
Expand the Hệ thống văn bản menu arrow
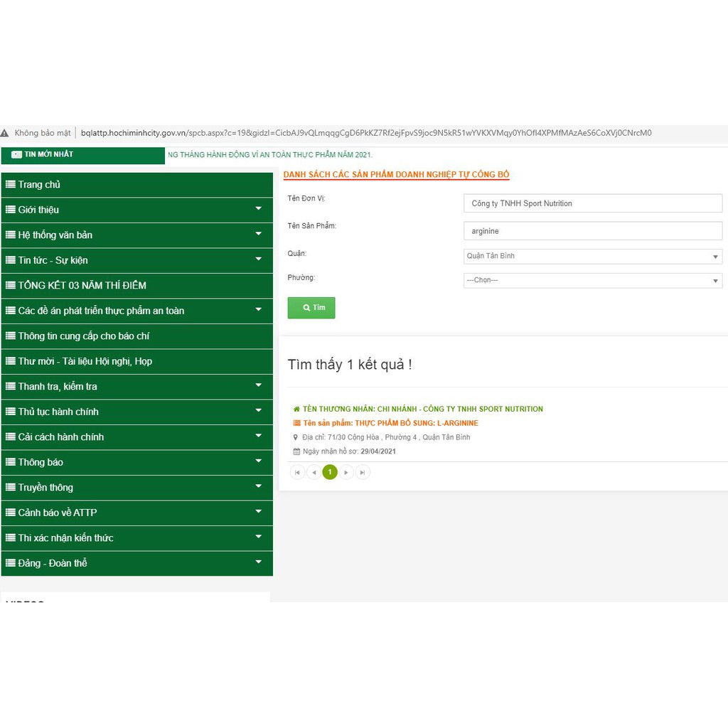pos(259,233)
